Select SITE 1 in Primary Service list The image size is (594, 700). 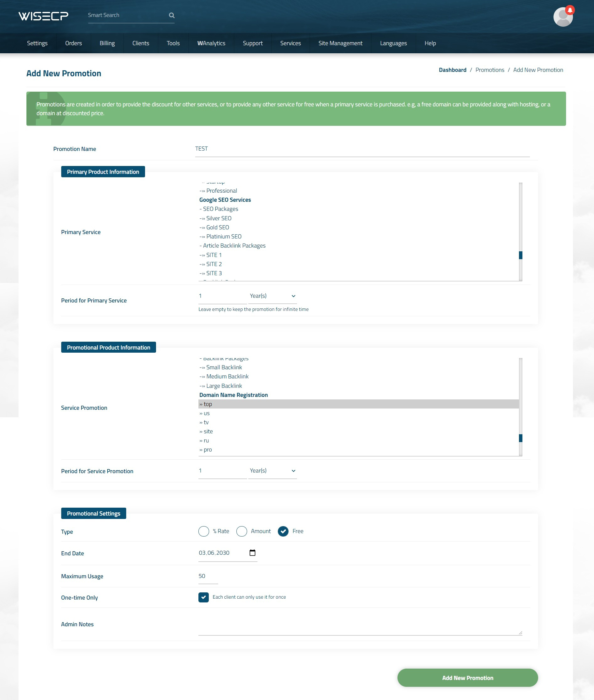coord(359,255)
